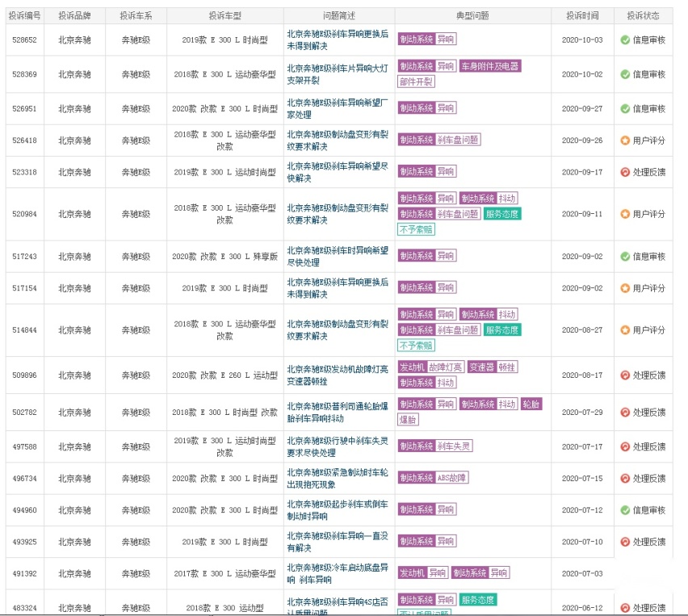Open complaint 北京奔驰E级刹车异响更换后未得到解决 dated 2020-10-03
Screen dimensions: 688x616
[x=338, y=40]
